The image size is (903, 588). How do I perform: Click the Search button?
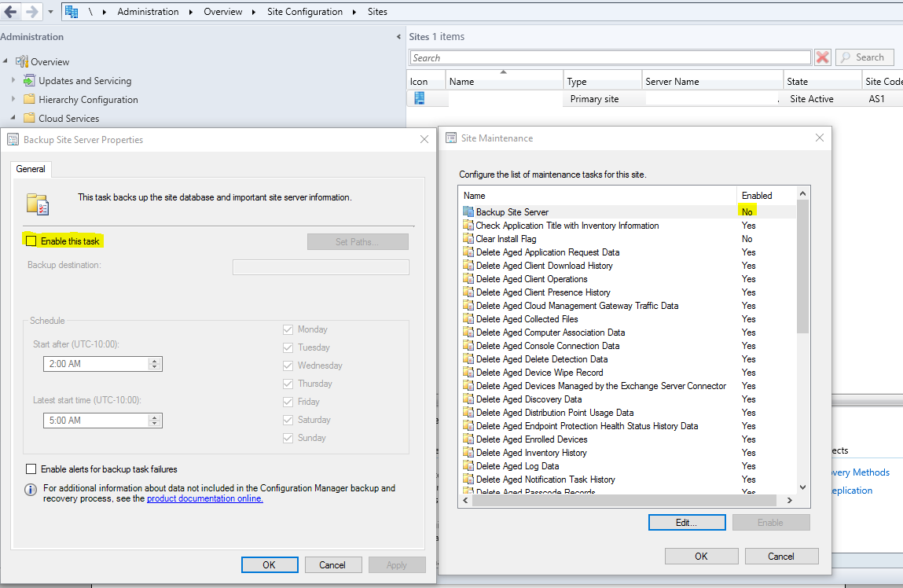(864, 57)
